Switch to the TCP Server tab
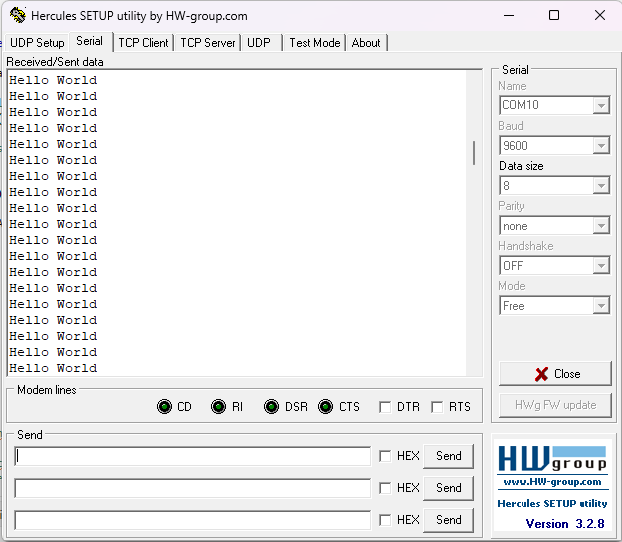622x542 pixels. [208, 42]
